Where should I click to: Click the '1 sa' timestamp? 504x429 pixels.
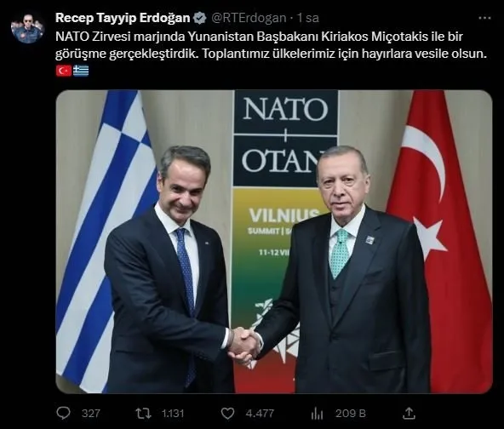[307, 19]
